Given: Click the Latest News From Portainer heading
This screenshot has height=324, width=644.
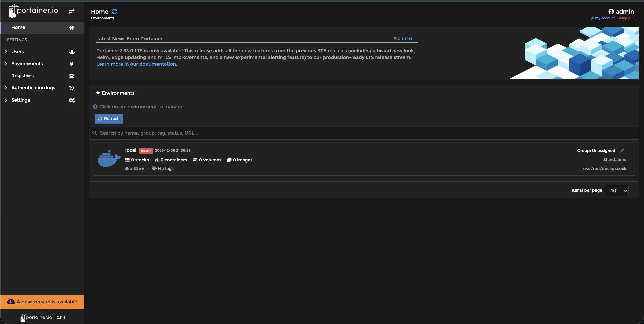Looking at the screenshot, I should [x=129, y=39].
